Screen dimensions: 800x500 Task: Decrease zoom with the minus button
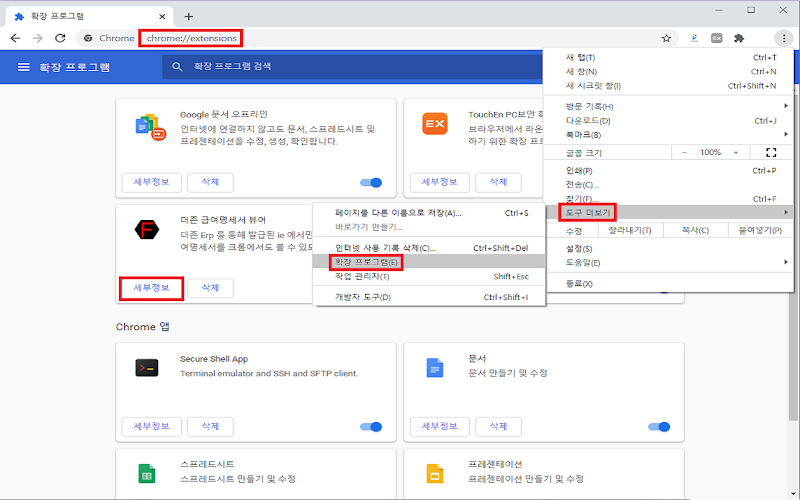pos(684,152)
